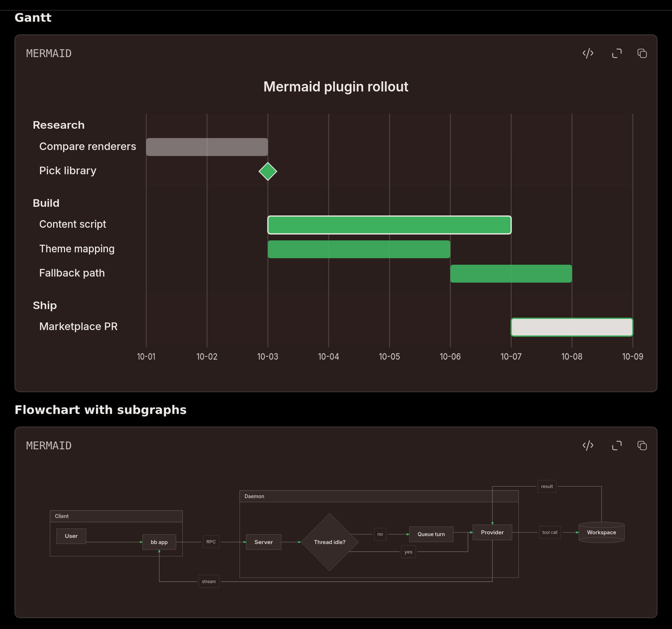Click the Marketplace PR task label
672x629 pixels.
[x=78, y=326]
